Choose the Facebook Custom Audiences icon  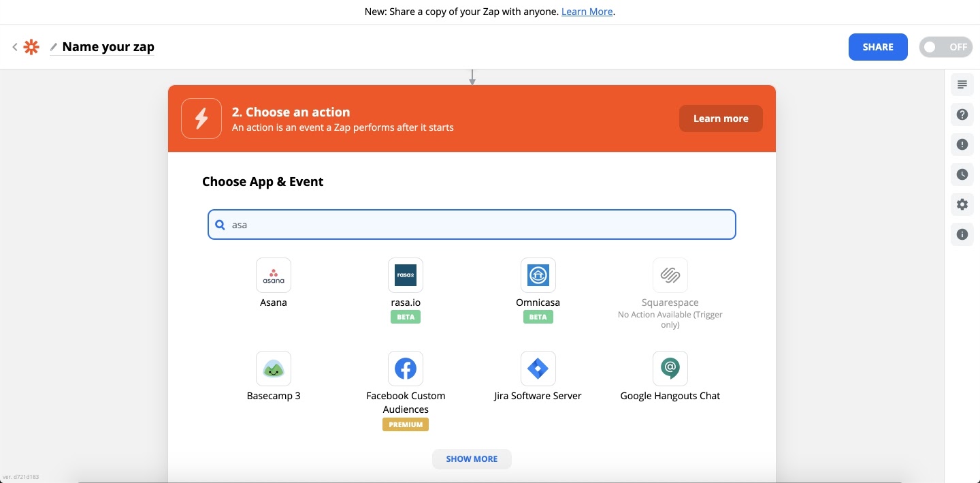tap(406, 369)
